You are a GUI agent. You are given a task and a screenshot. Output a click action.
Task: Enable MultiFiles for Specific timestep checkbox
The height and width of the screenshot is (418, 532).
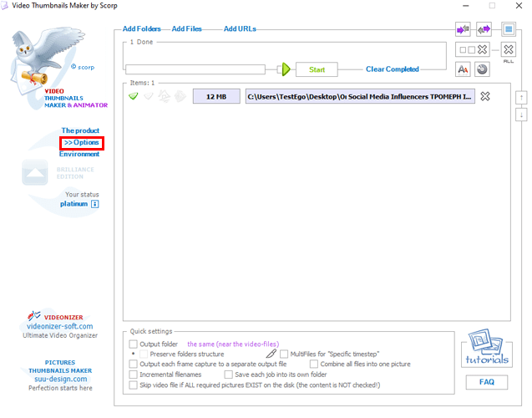pos(284,354)
